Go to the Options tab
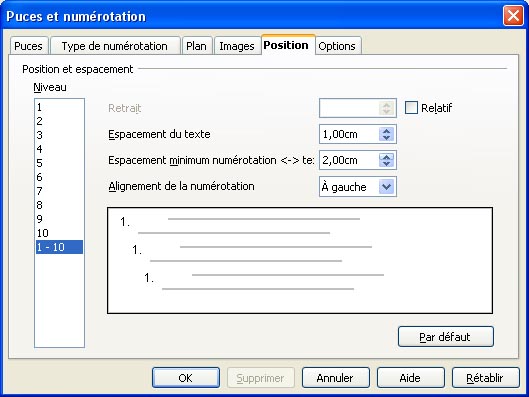 point(337,46)
